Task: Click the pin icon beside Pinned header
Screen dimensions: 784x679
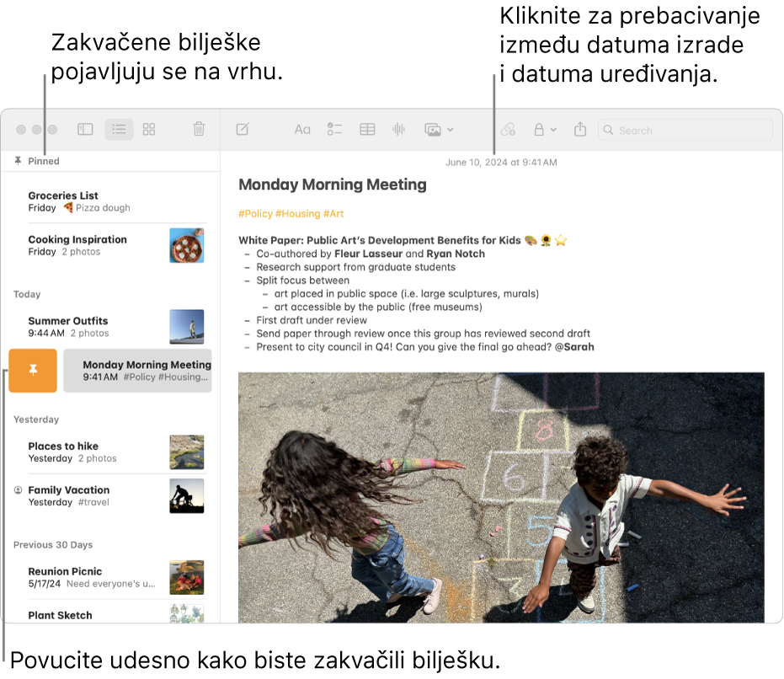Action: click(x=18, y=161)
